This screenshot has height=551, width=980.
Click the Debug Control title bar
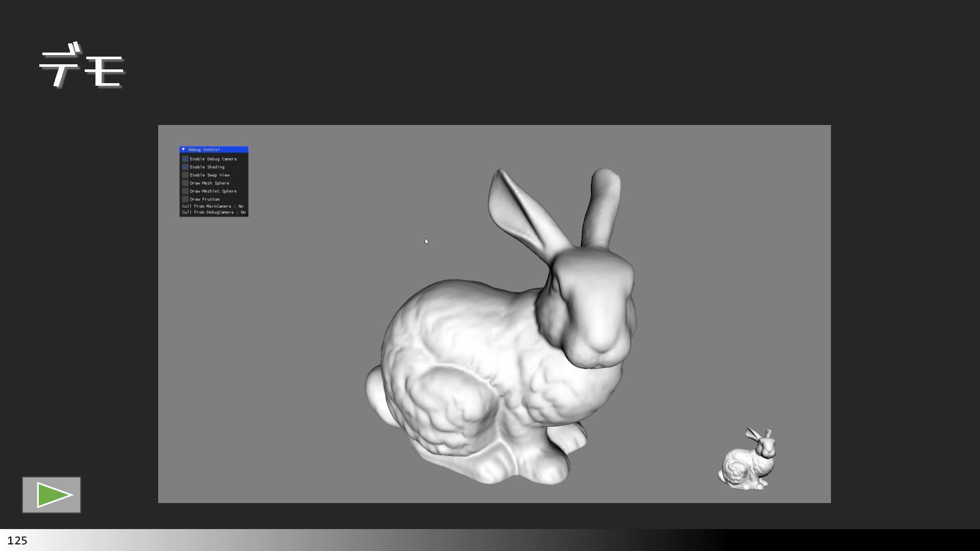click(214, 149)
